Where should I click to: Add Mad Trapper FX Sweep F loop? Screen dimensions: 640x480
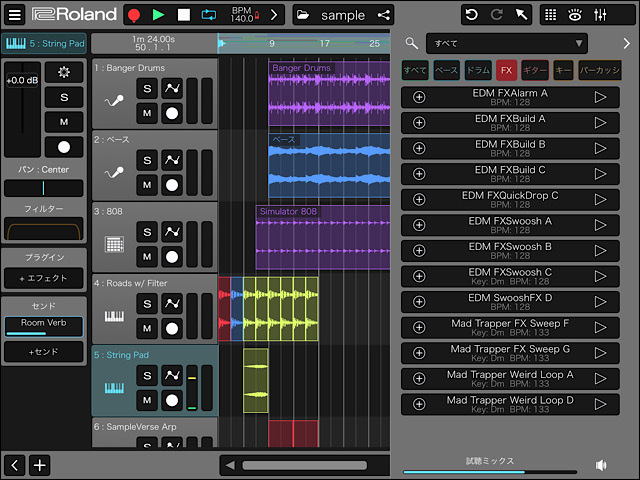(419, 327)
